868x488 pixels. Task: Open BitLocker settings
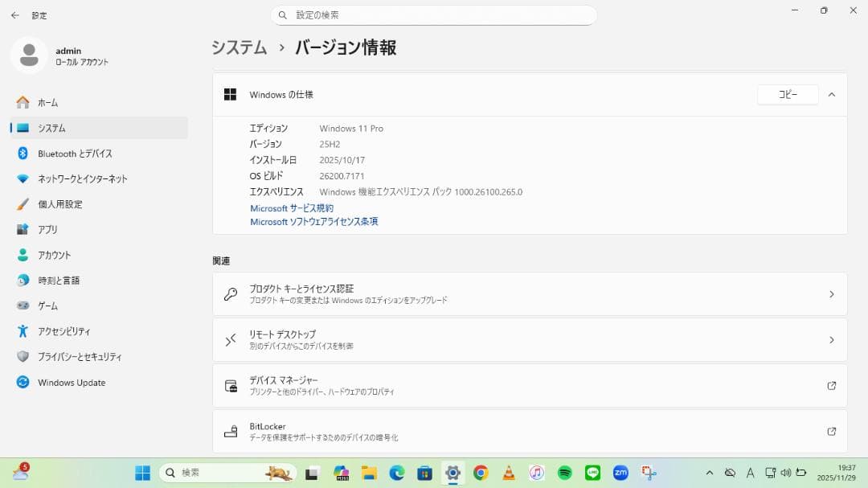(x=530, y=432)
